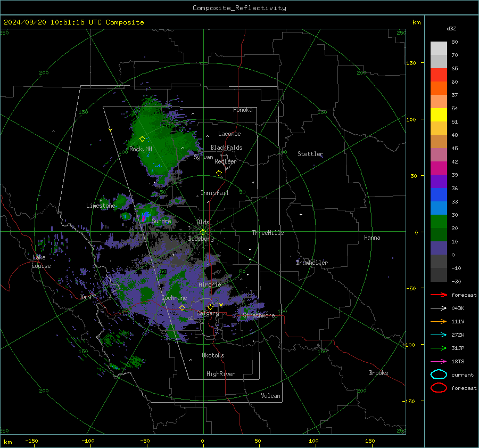
Task: Click the Composite_Reflectivity title text
Action: (x=239, y=8)
